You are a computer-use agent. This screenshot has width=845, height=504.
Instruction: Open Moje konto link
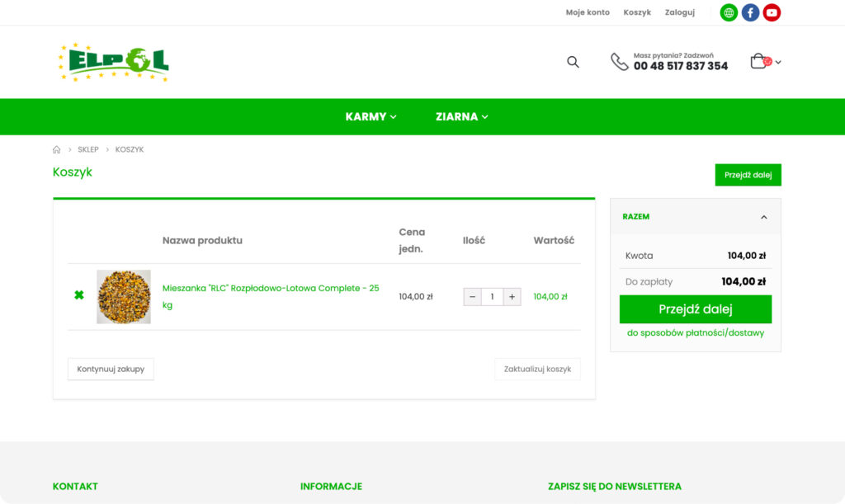[x=588, y=12]
